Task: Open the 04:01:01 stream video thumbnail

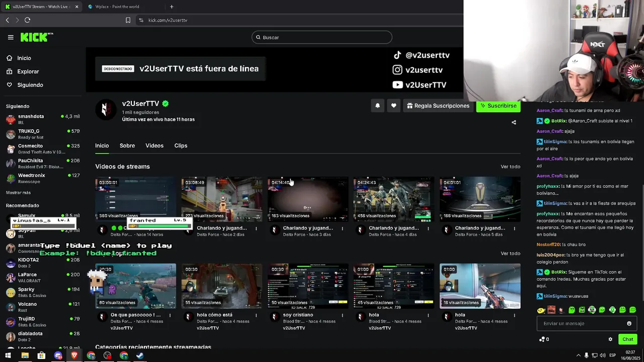Action: pos(480,199)
